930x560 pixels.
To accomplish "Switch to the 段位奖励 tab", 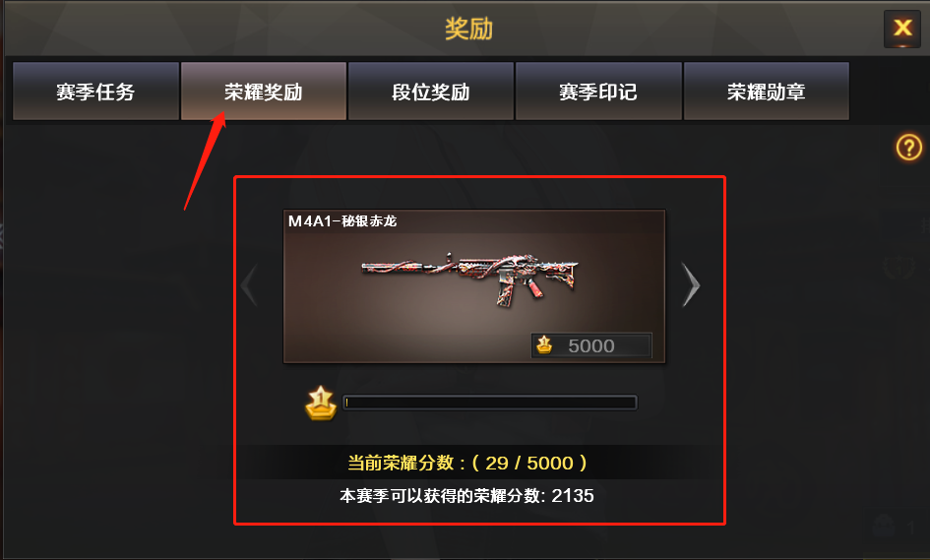I will 431,92.
